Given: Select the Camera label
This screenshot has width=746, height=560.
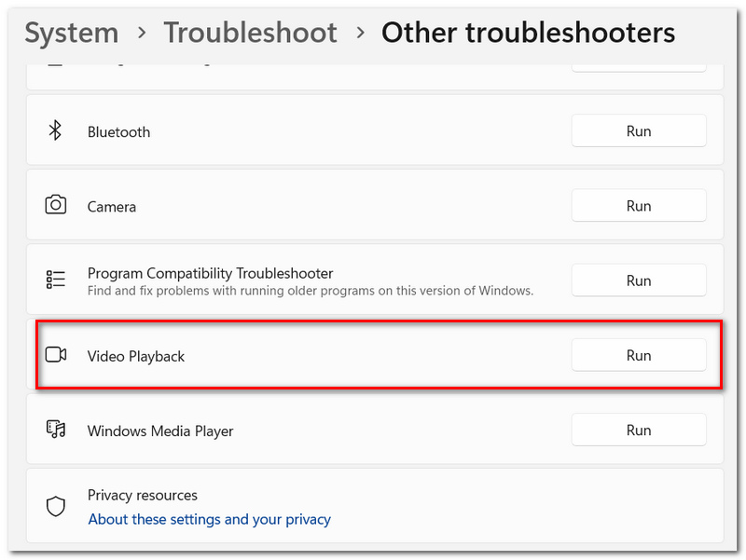Looking at the screenshot, I should click(111, 207).
